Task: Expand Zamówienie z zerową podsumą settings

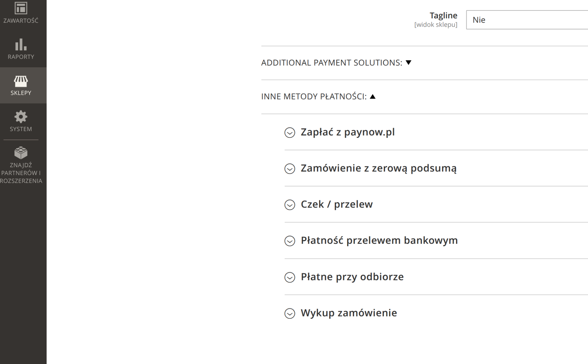Action: [x=378, y=168]
